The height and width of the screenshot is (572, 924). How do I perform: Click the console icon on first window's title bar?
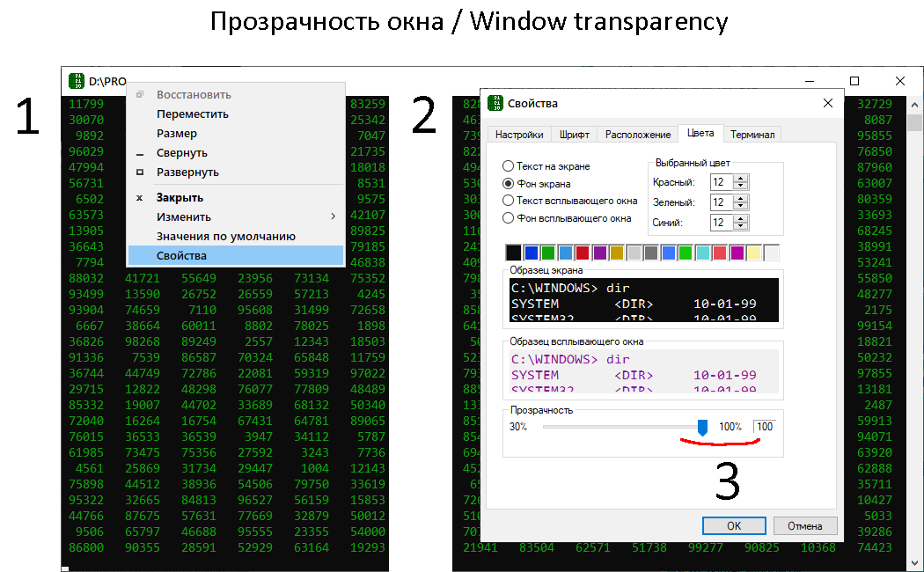point(77,80)
